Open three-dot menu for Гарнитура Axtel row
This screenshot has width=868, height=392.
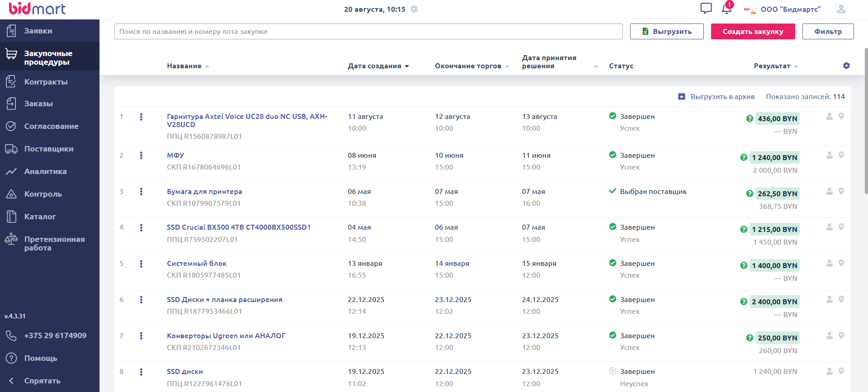141,117
